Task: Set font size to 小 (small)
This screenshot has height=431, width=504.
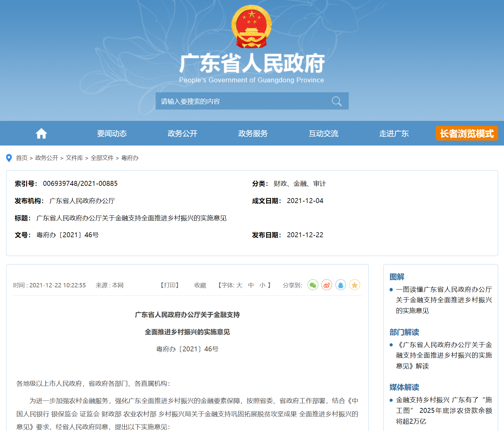Action: click(262, 285)
